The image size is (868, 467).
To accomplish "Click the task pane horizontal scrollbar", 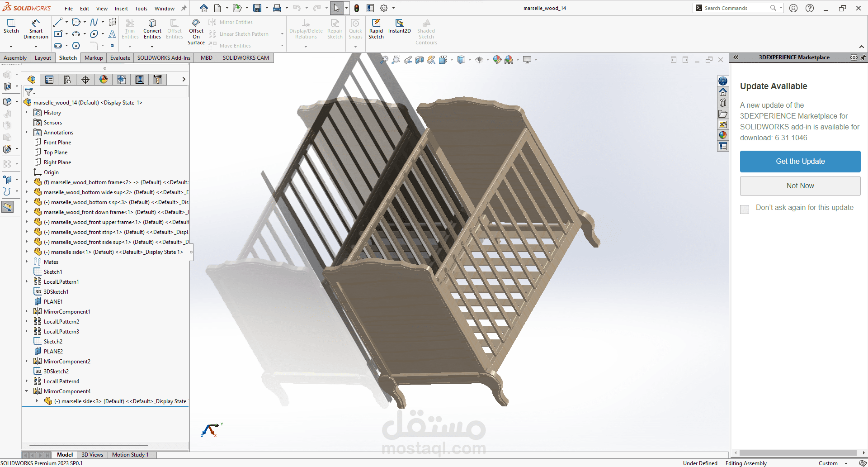I will (x=798, y=453).
